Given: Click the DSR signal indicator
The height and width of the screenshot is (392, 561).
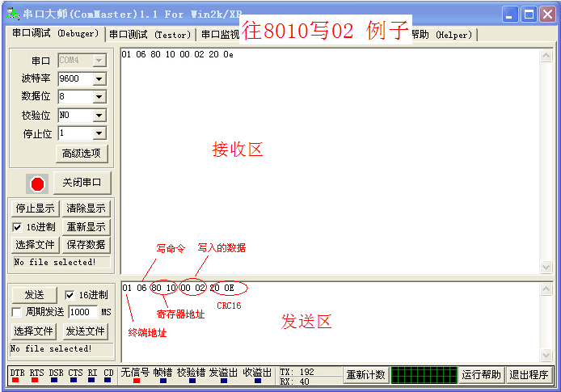Looking at the screenshot, I should (56, 375).
